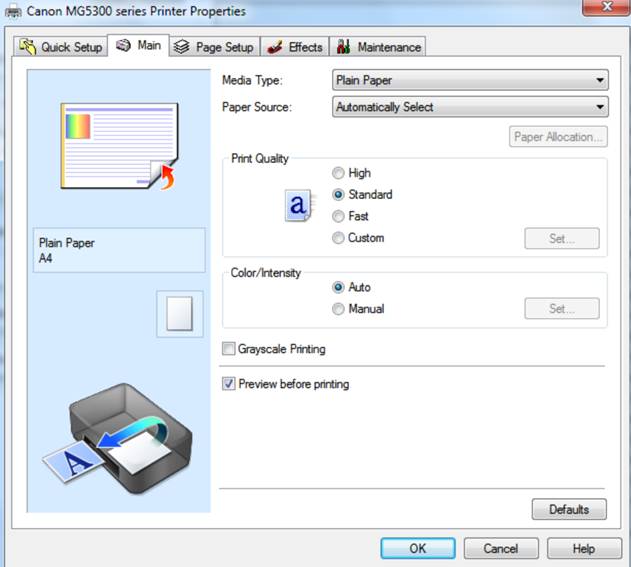Image resolution: width=631 pixels, height=567 pixels.
Task: Click the Quick Setup hand icon
Action: click(28, 47)
